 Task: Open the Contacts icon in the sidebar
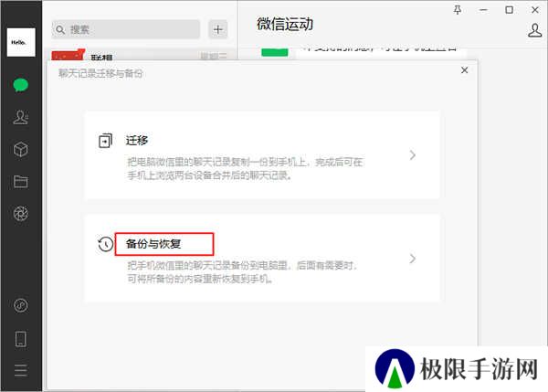[21, 118]
